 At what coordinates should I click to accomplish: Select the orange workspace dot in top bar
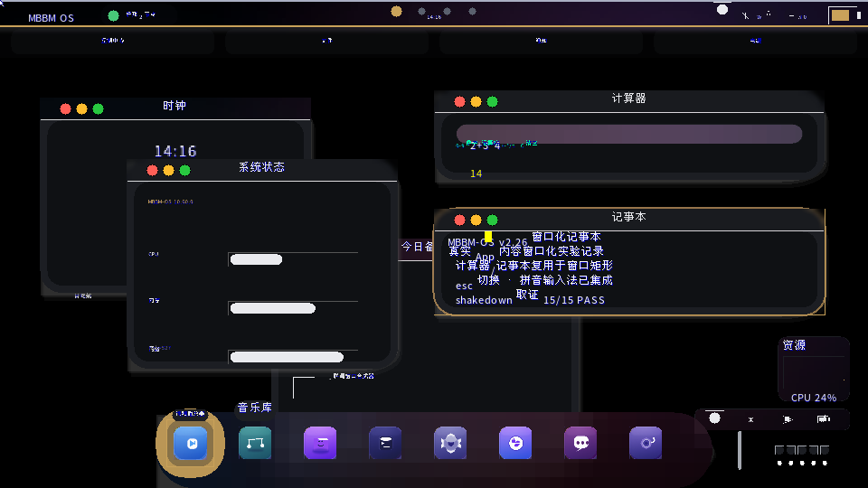pyautogui.click(x=396, y=11)
